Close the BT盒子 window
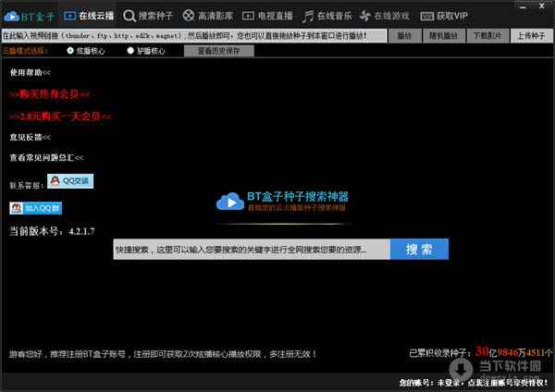555x392 pixels. 541,6
